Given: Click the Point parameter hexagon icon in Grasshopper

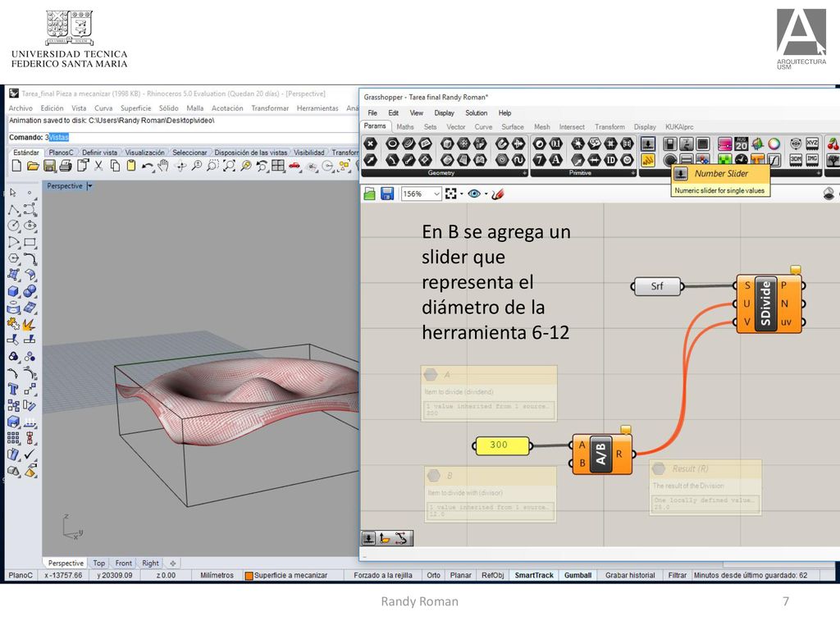Looking at the screenshot, I should tap(370, 144).
